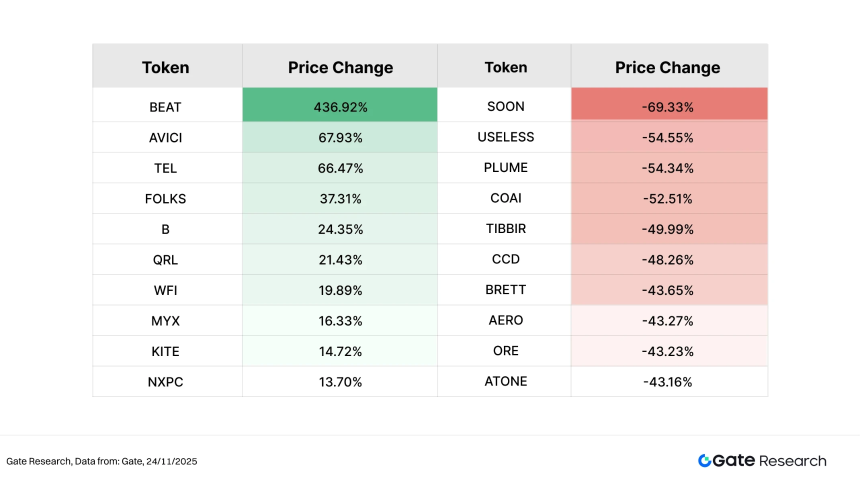Click the KITE token cell
The width and height of the screenshot is (860, 487).
pos(166,350)
